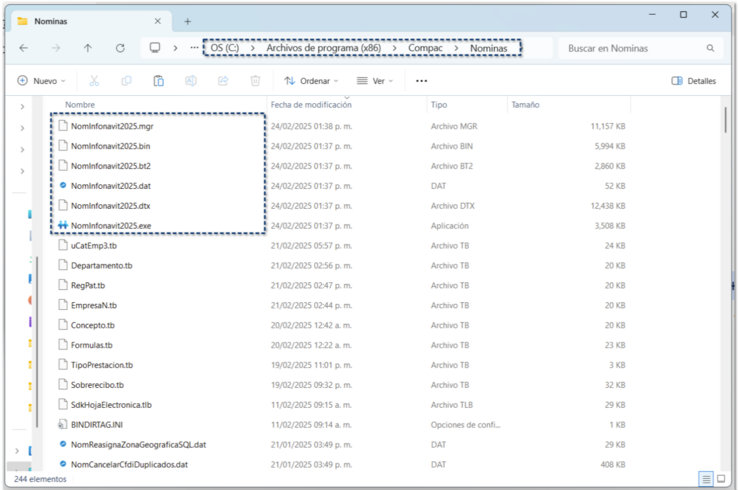Open the Nuevo dropdown
Image resolution: width=738 pixels, height=490 pixels.
[41, 81]
